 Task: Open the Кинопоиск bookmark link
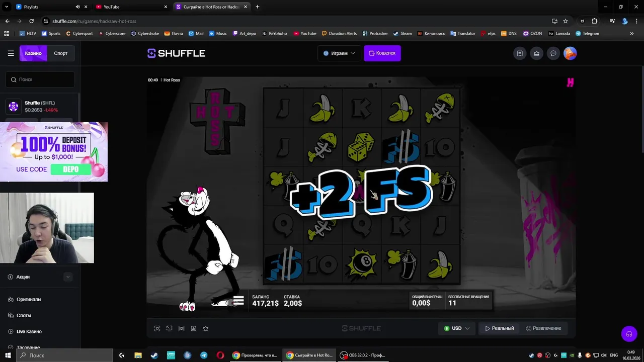pos(431,33)
